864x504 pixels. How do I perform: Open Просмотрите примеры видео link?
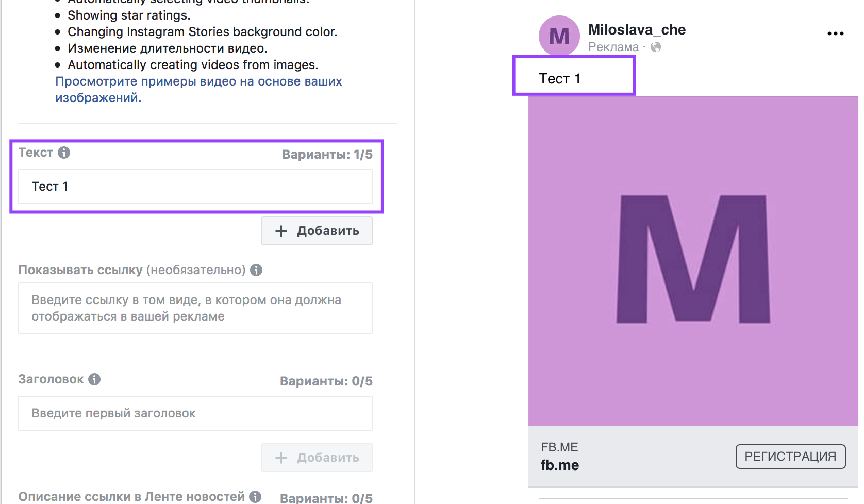[198, 89]
